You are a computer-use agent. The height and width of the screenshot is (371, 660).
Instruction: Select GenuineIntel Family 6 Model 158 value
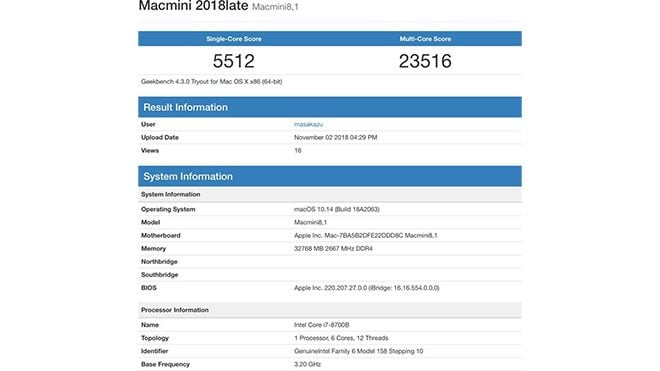click(359, 351)
